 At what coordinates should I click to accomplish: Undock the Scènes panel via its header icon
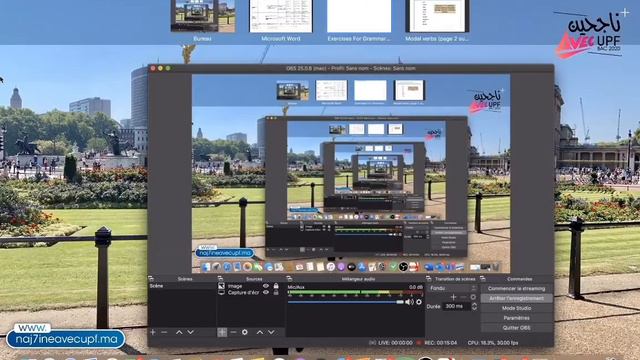coord(151,279)
